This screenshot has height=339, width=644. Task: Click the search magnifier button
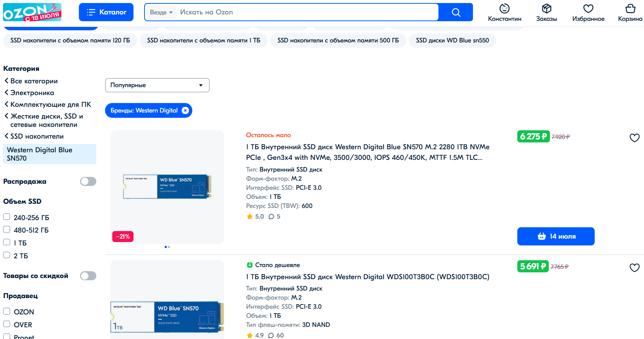[x=456, y=12]
